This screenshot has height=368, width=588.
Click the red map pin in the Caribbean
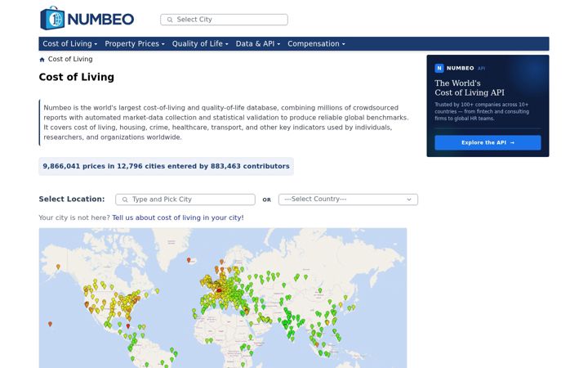click(x=128, y=326)
